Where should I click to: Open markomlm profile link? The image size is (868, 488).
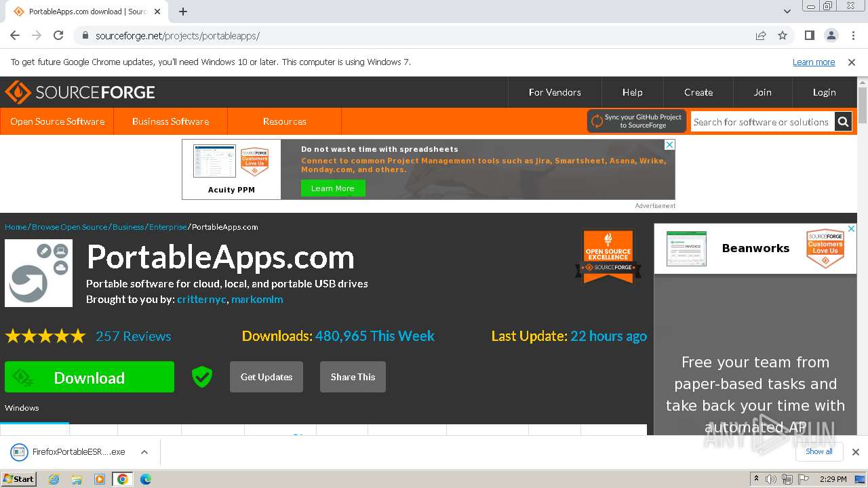pos(257,299)
